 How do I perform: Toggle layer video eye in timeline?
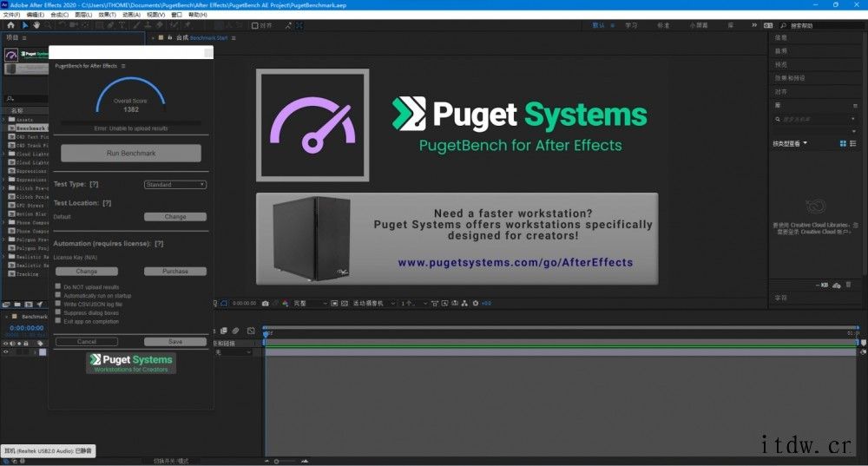(x=6, y=352)
